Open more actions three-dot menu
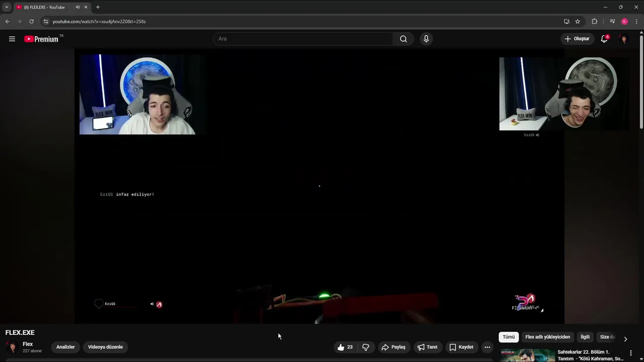 [487, 347]
